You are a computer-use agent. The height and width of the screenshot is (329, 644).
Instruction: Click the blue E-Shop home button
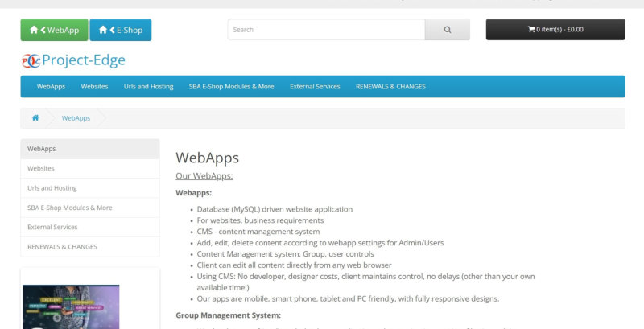coord(120,30)
